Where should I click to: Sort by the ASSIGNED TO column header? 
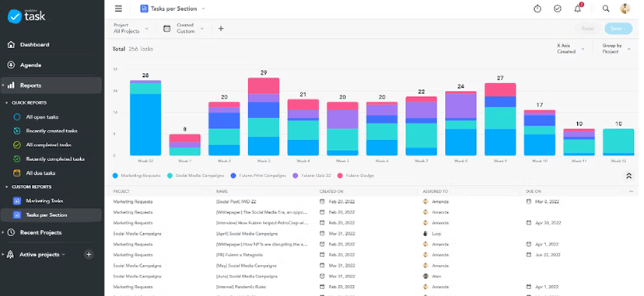tap(435, 191)
